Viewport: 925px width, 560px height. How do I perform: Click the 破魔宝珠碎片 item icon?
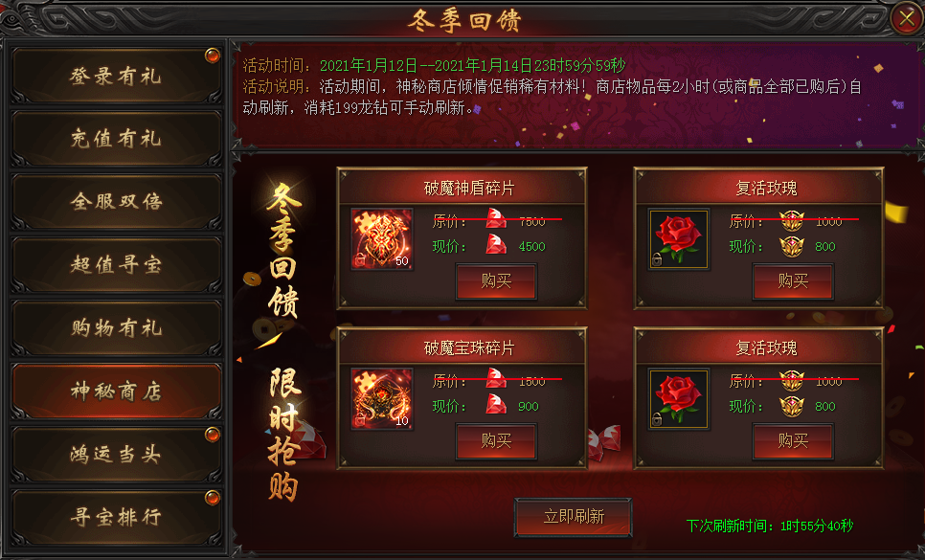(382, 398)
